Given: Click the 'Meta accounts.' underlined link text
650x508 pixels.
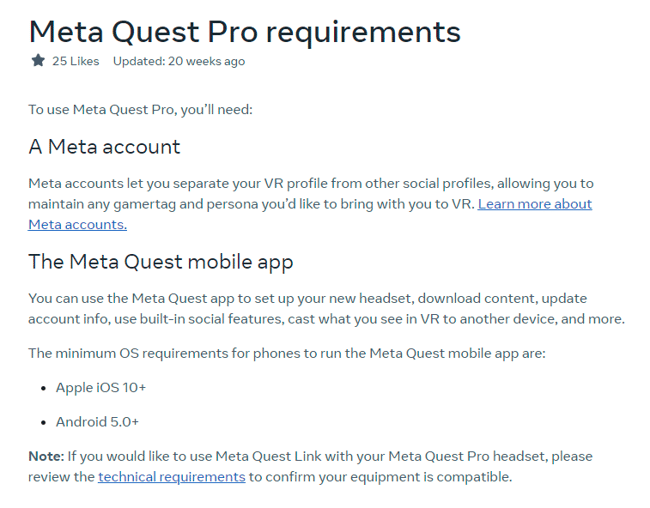Looking at the screenshot, I should point(78,225).
